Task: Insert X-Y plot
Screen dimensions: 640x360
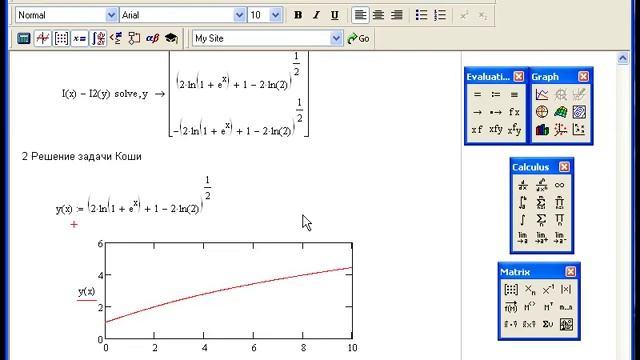Action: point(542,95)
